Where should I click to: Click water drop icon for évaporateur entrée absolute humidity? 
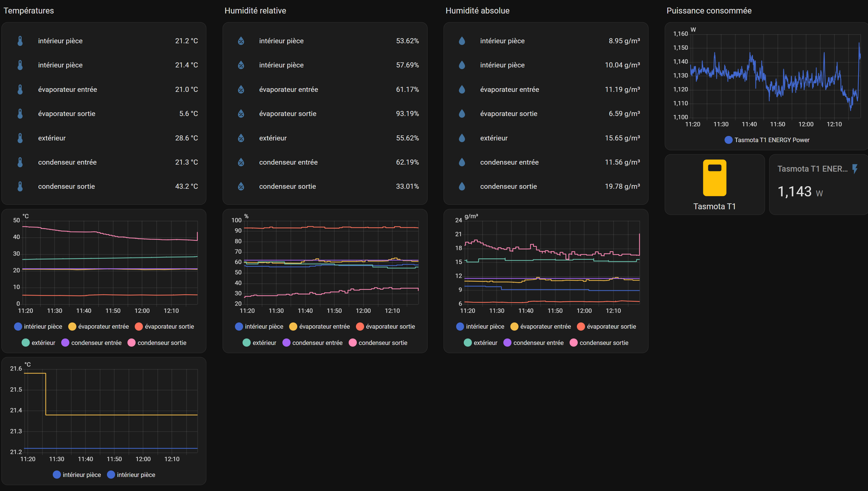tap(462, 89)
